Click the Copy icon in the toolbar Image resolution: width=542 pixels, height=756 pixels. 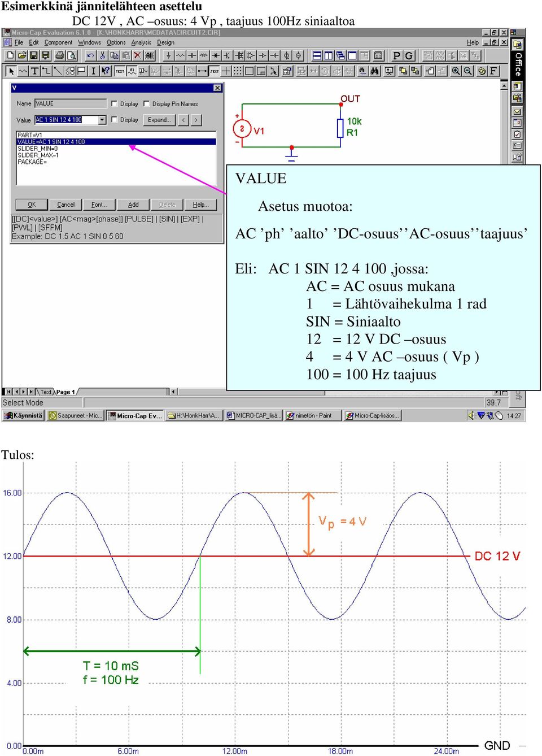114,55
